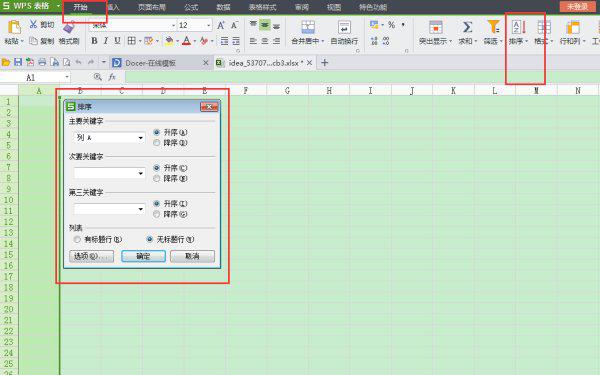The height and width of the screenshot is (375, 600).
Task: Click the 确定 button in sort dialog
Action: point(143,256)
